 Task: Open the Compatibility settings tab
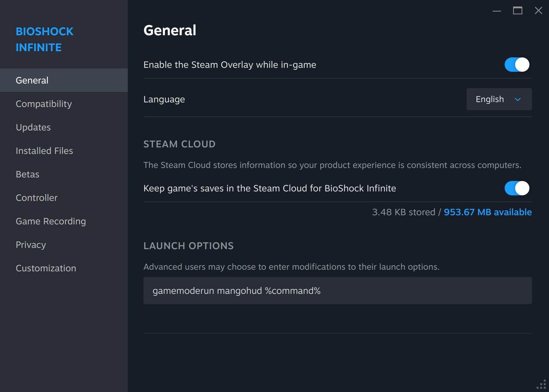pos(44,104)
